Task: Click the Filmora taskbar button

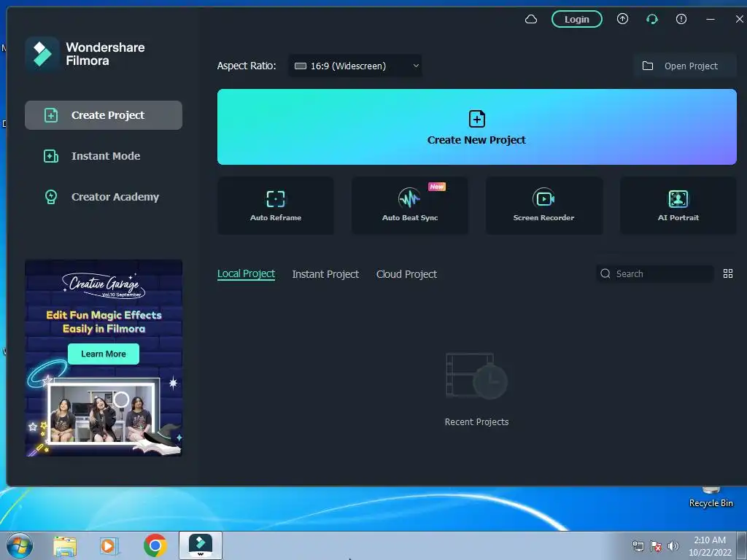Action: [x=201, y=545]
